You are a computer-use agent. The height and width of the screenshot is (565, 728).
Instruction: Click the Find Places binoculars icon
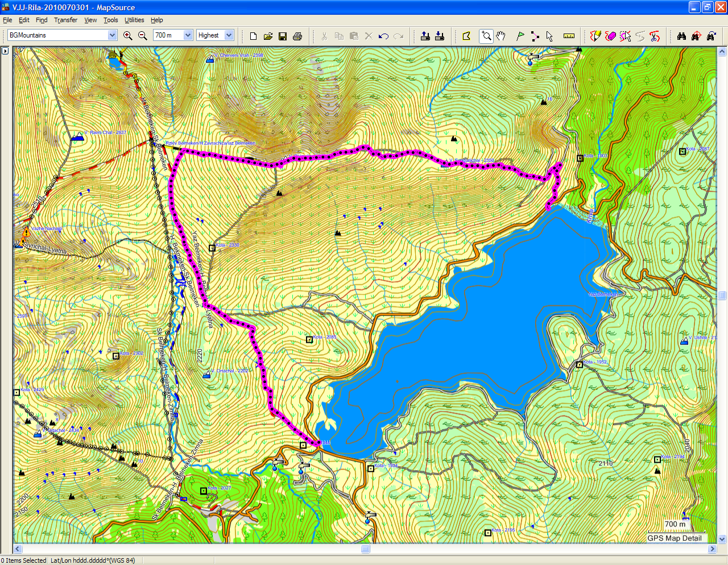point(681,36)
